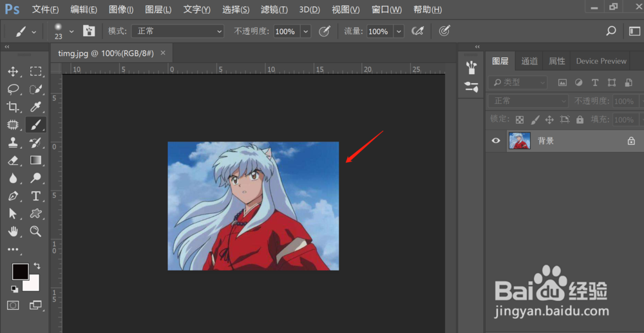Select the Brush tool in toolbox
The height and width of the screenshot is (333, 644).
pos(35,125)
